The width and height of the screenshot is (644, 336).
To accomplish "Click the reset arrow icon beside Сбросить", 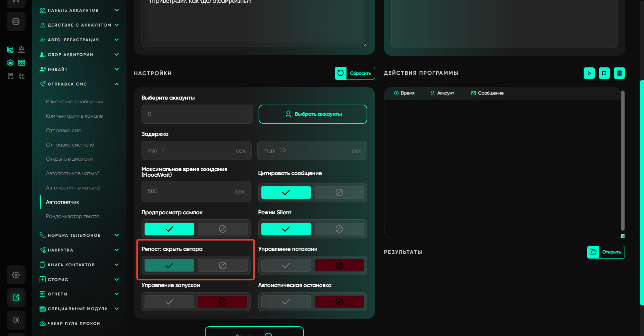I will (x=340, y=73).
